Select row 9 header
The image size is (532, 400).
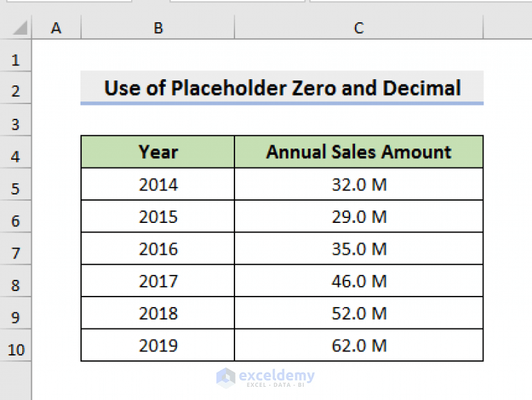pos(16,313)
